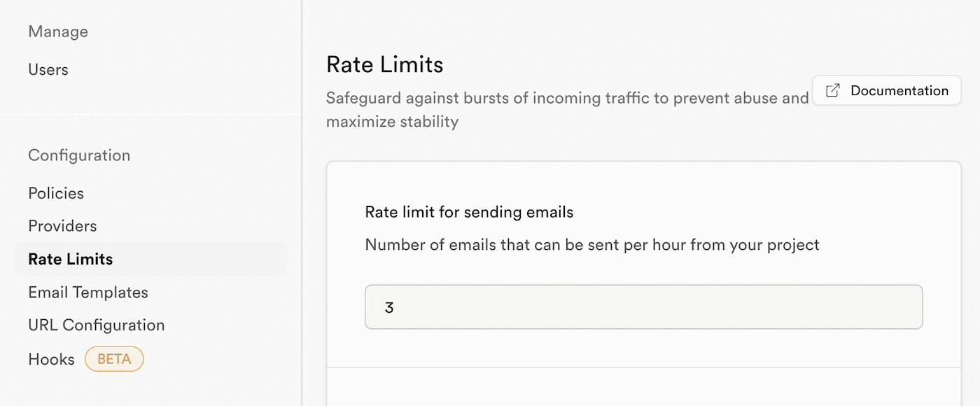Screen dimensions: 980x406
Task: Open the Hooks configuration page
Action: point(51,358)
